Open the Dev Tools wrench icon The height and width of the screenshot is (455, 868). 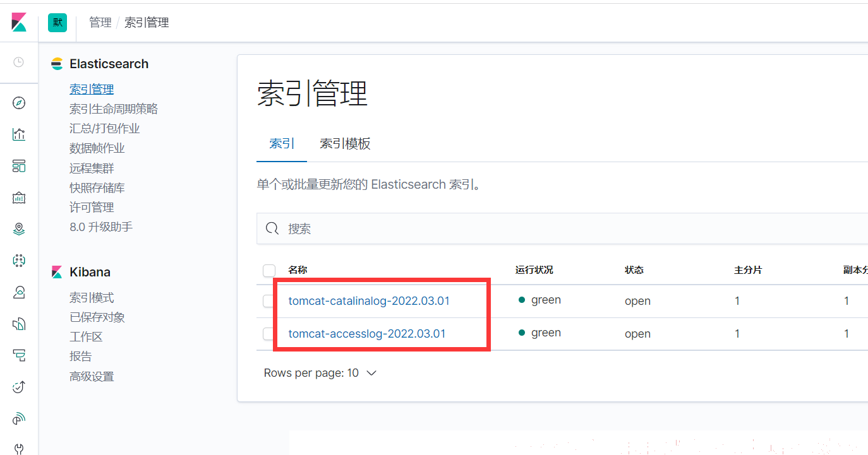tap(19, 449)
